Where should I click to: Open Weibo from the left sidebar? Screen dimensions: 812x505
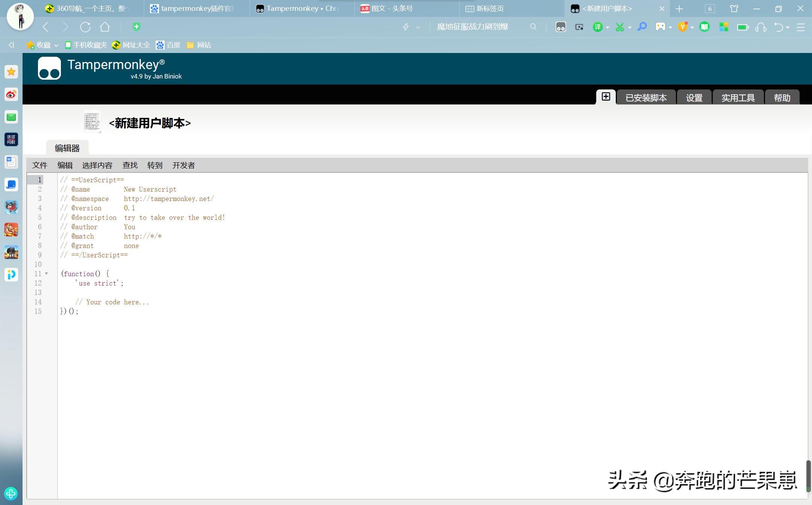[x=11, y=95]
